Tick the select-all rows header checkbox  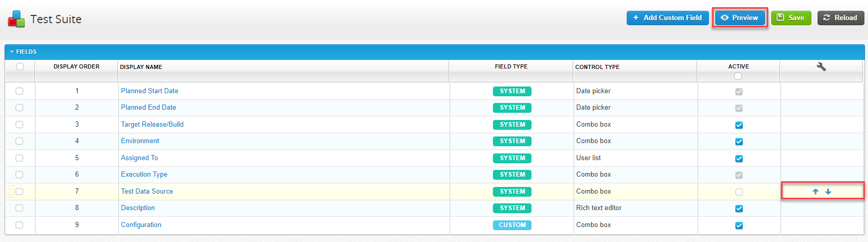(x=20, y=66)
